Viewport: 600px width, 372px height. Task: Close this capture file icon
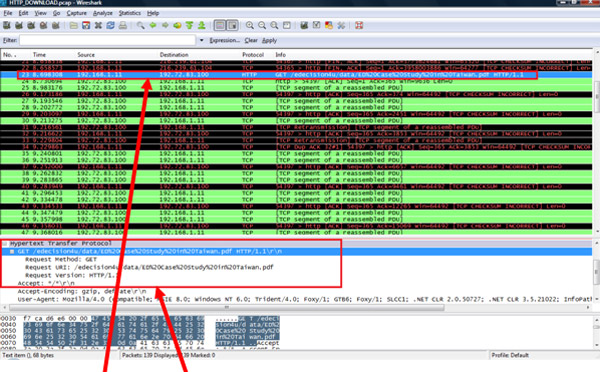tap(98, 26)
